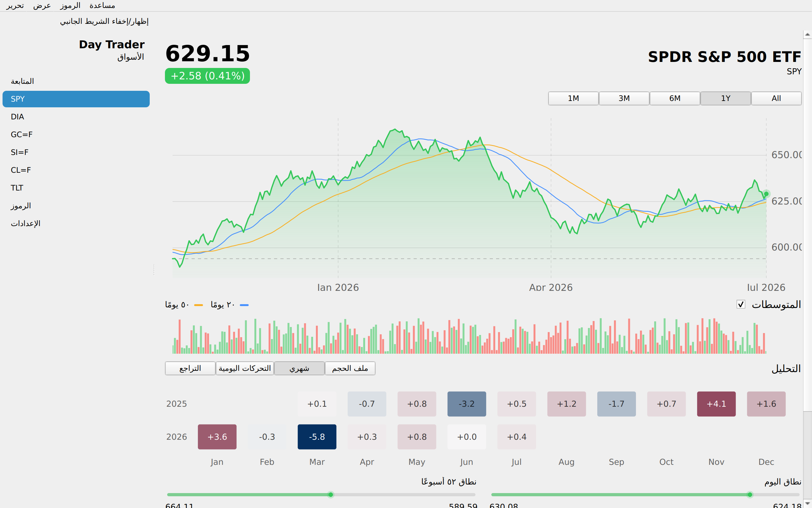
Task: Click the 2026 Feb -0.3 heatmap cell
Action: (x=267, y=437)
